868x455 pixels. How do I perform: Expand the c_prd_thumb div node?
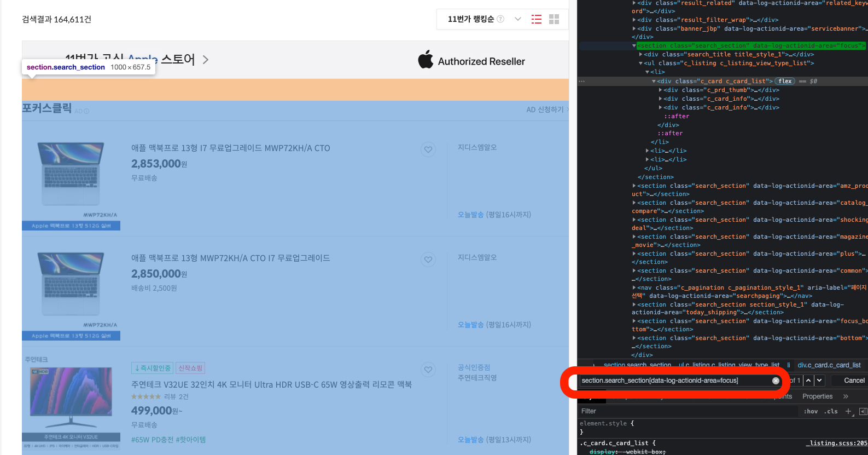coord(660,90)
